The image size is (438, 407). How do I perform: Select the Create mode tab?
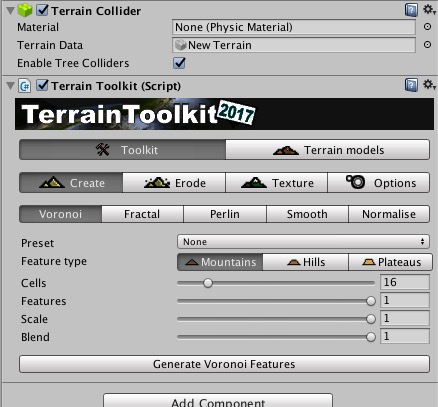point(71,183)
